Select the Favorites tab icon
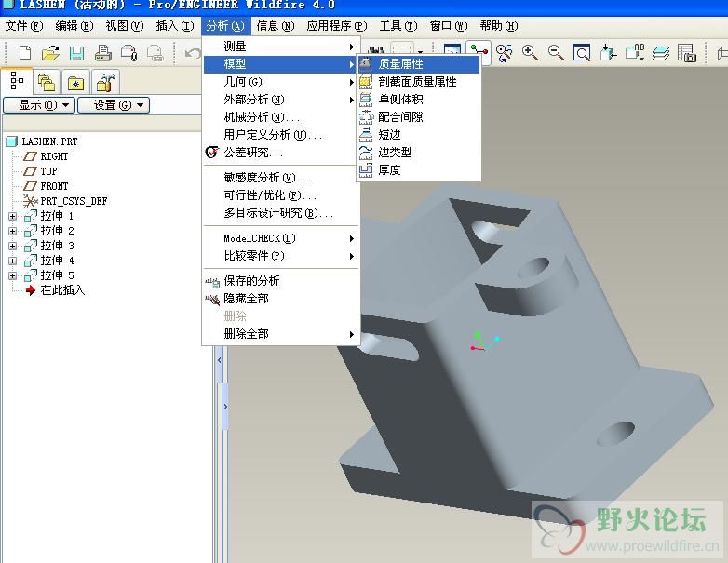This screenshot has width=728, height=563. pyautogui.click(x=75, y=83)
